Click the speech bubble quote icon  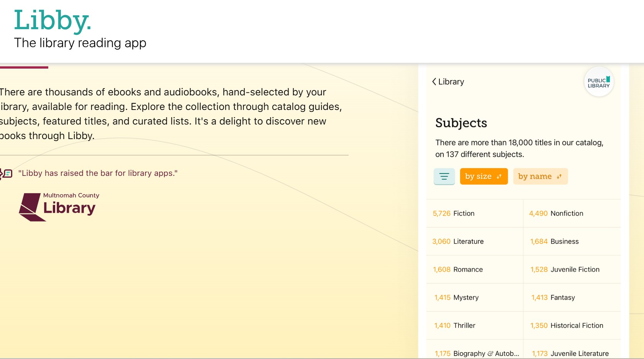5,173
